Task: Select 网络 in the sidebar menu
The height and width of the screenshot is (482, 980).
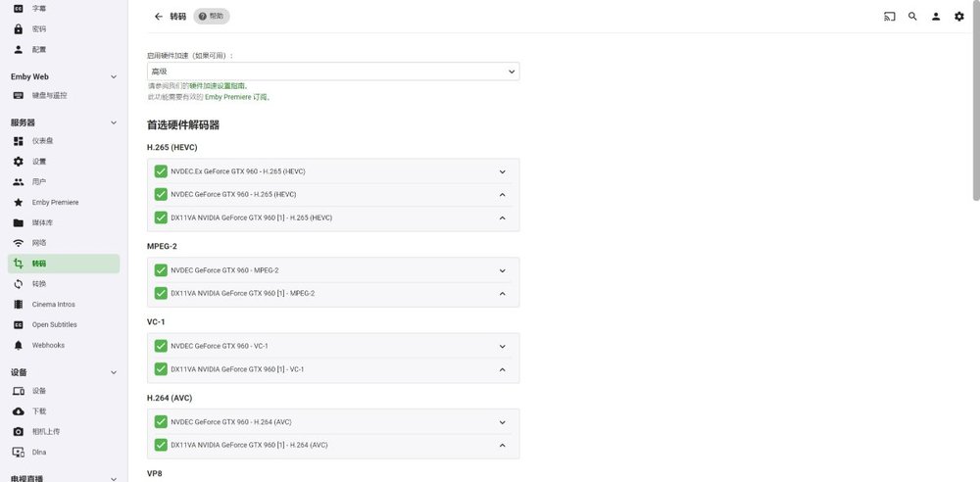Action: pos(39,243)
